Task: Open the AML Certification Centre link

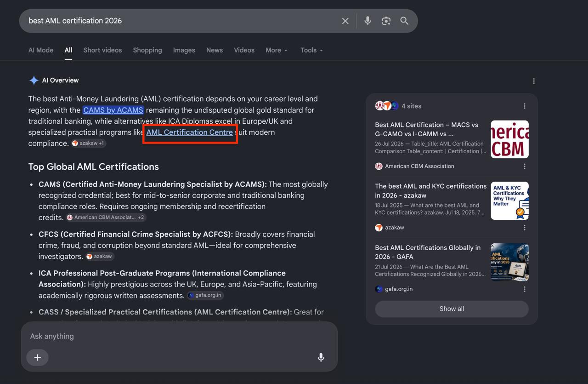Action: coord(189,132)
